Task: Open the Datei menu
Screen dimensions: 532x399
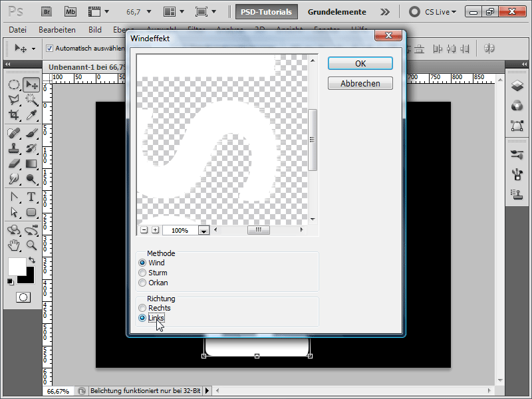Action: (18, 30)
